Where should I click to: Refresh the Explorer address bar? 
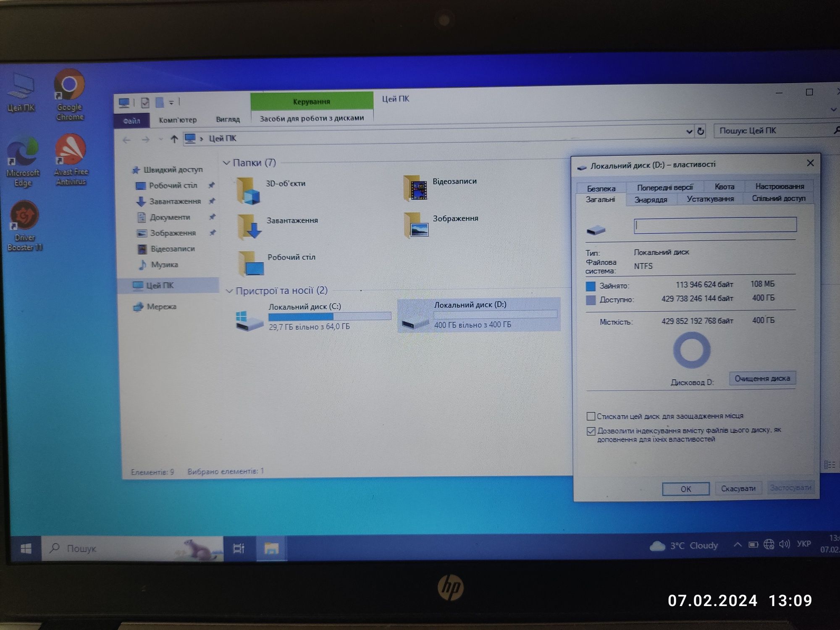click(x=701, y=131)
